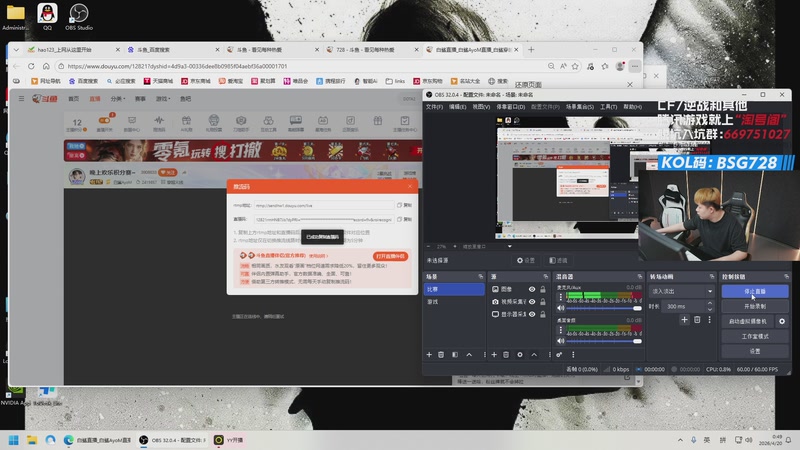Delete transition with trash icon
The height and width of the screenshot is (450, 800).
[x=697, y=320]
